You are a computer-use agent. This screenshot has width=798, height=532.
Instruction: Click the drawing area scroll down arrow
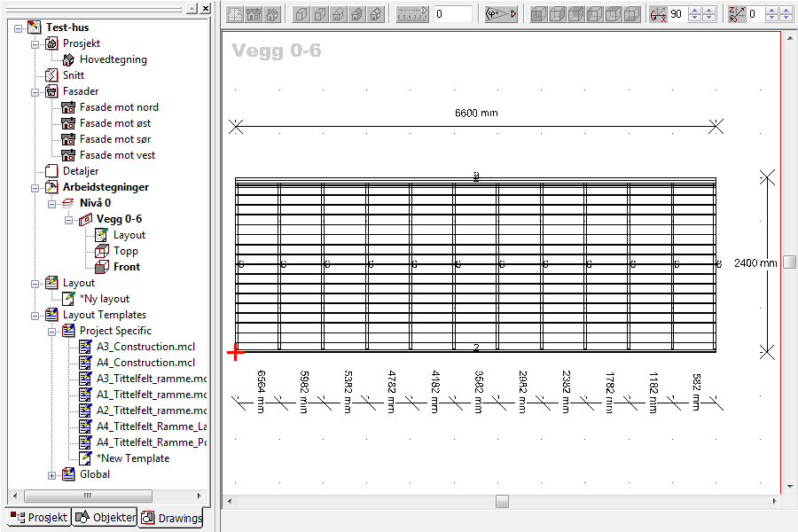click(790, 487)
